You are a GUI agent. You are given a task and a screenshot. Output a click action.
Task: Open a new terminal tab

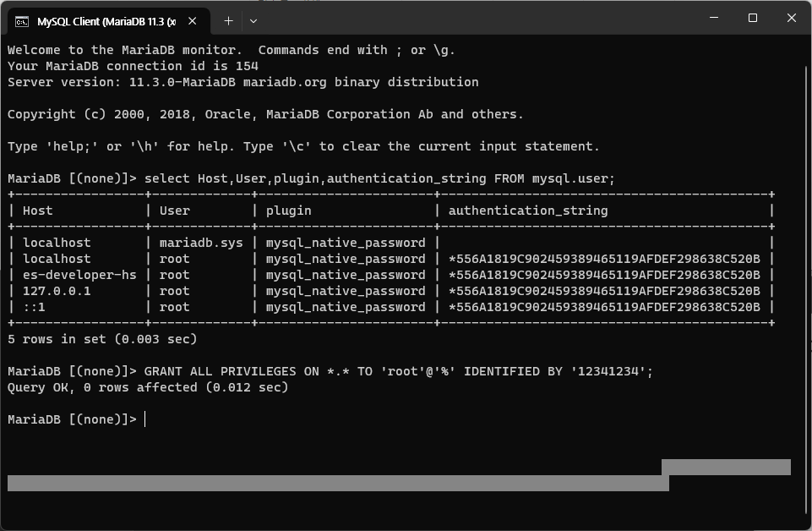[228, 21]
